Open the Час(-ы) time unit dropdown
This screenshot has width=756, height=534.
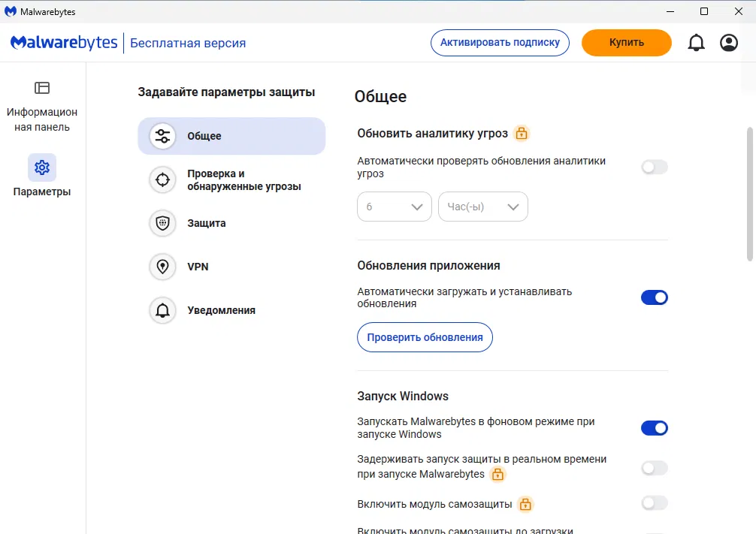click(483, 207)
